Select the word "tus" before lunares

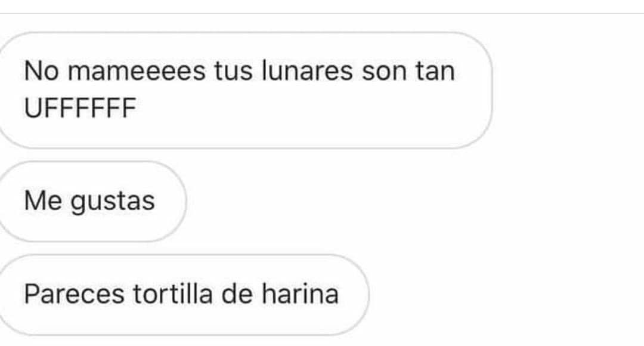[233, 71]
